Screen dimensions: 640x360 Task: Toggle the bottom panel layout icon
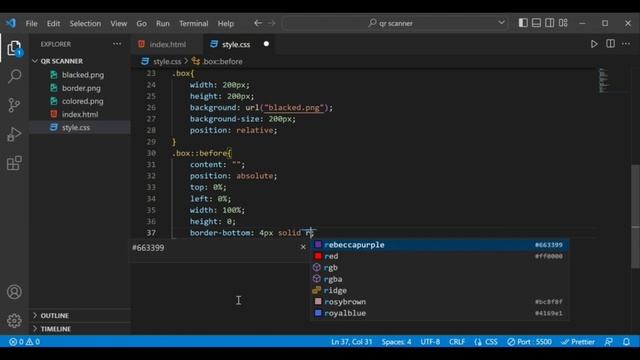coord(536,23)
